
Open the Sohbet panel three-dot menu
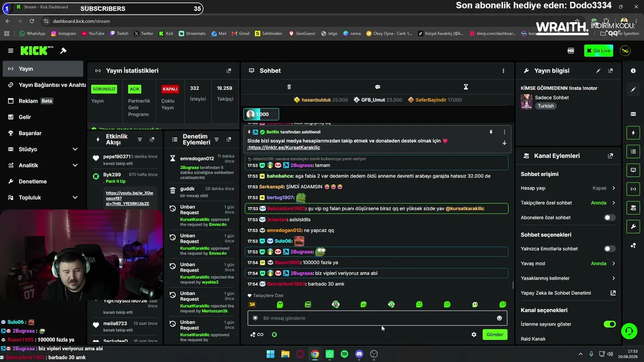point(503,71)
